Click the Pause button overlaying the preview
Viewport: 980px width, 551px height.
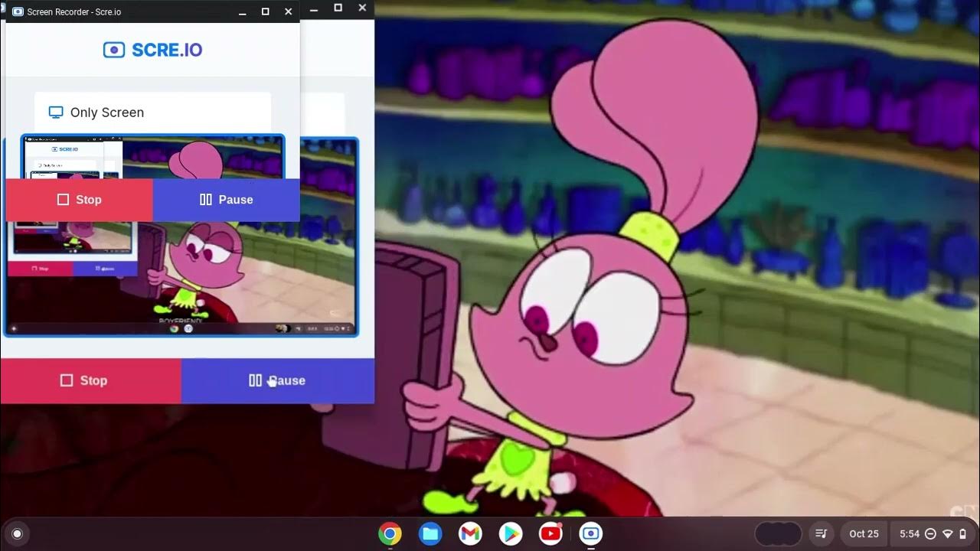pos(226,200)
